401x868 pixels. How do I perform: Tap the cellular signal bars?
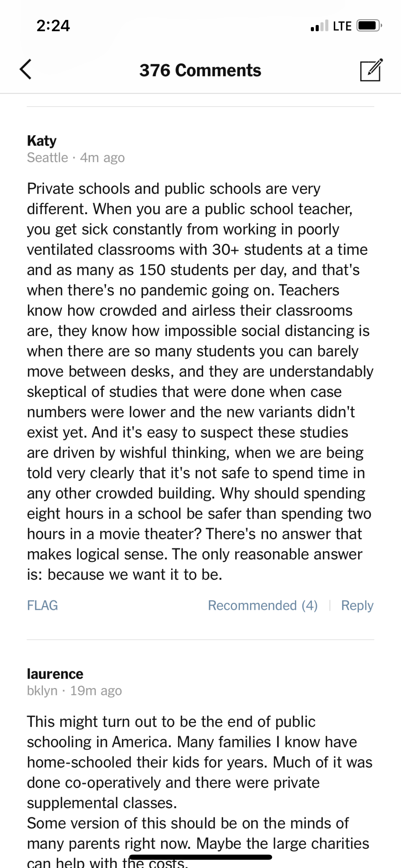click(319, 26)
